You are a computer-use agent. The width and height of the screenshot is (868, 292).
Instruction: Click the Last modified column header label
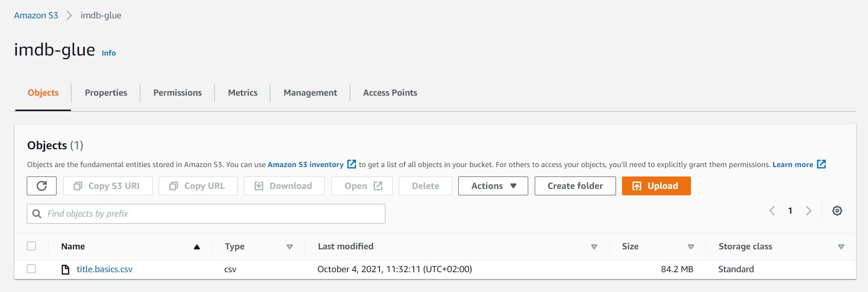coord(346,246)
